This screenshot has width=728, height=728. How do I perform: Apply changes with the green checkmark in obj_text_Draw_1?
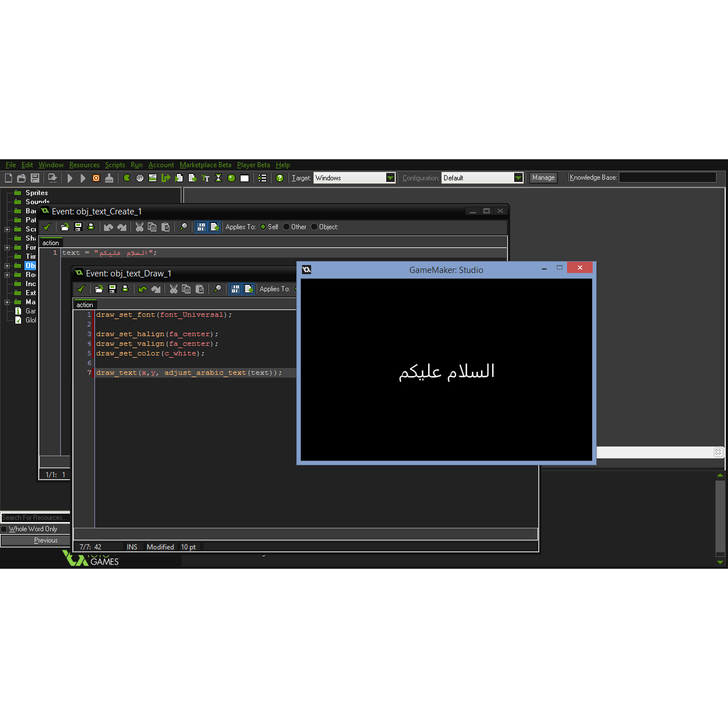point(81,289)
